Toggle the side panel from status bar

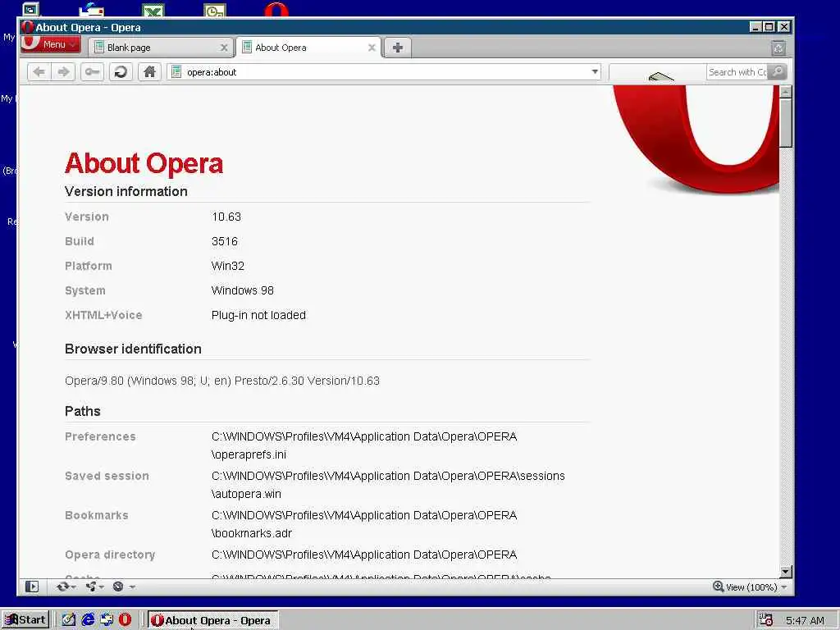pyautogui.click(x=32, y=587)
